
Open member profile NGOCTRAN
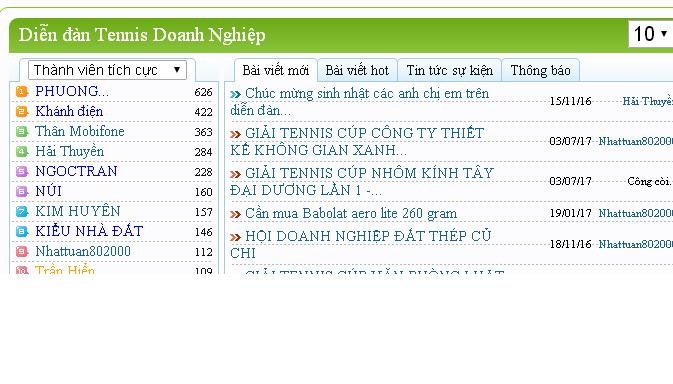click(76, 171)
